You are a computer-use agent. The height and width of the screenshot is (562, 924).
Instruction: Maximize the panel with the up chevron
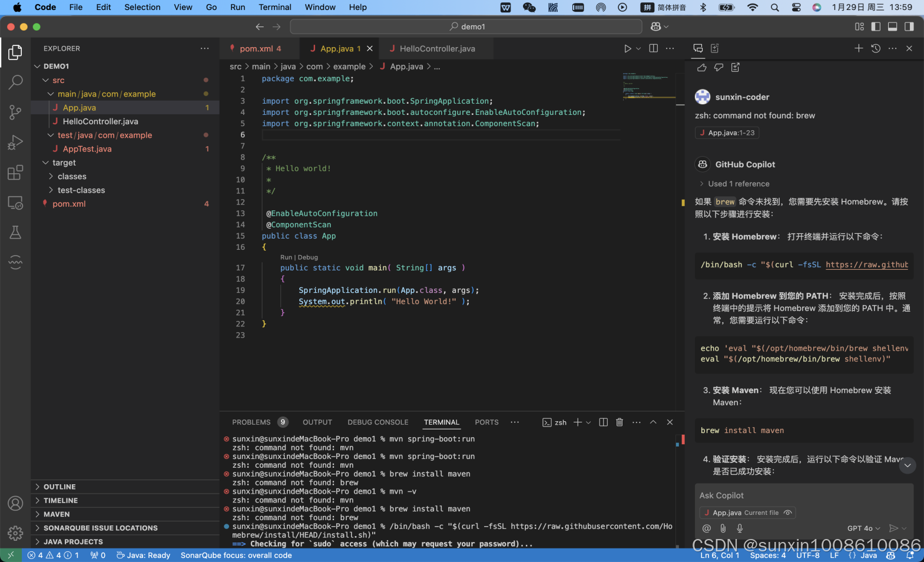point(653,422)
